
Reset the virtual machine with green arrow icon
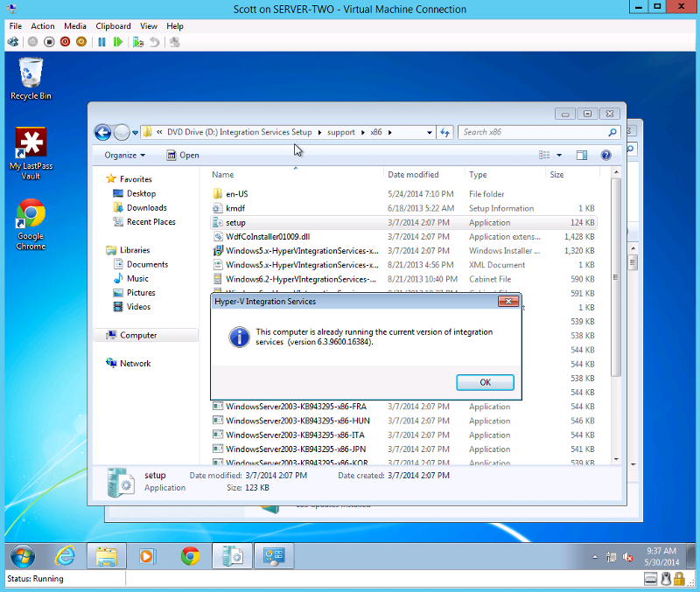(x=118, y=42)
